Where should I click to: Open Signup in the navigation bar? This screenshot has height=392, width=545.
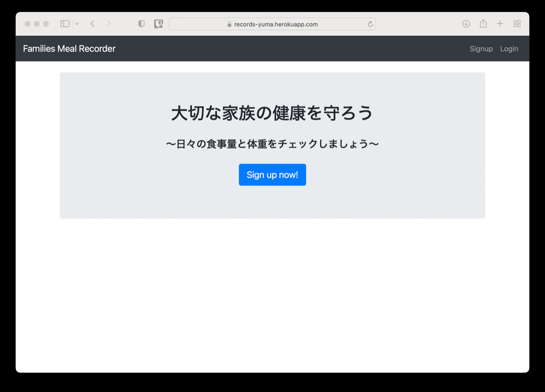(481, 49)
